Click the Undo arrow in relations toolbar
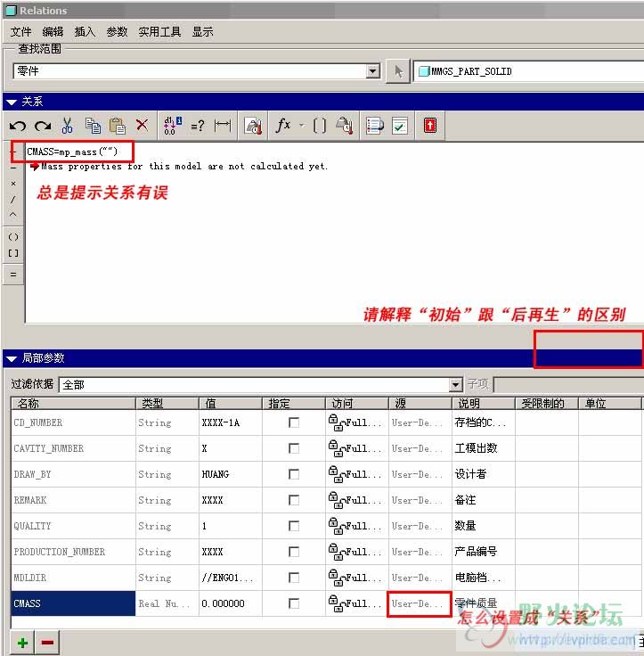 [18, 126]
